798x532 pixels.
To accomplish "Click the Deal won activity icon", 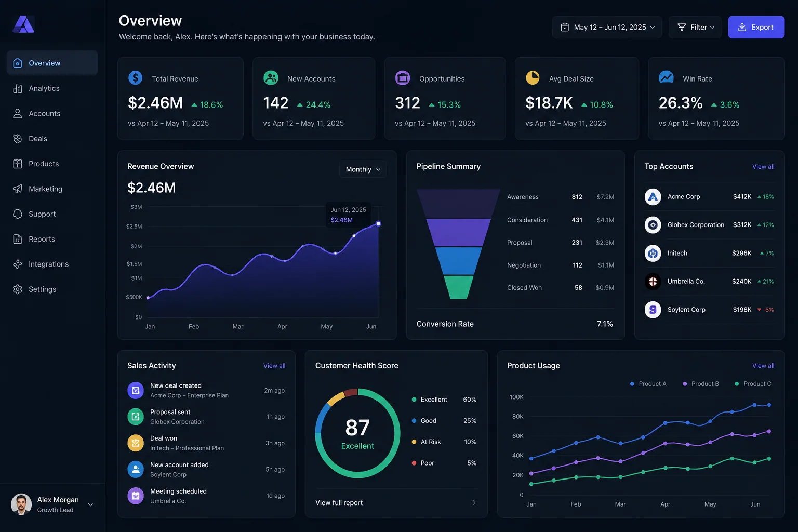I will [x=136, y=443].
